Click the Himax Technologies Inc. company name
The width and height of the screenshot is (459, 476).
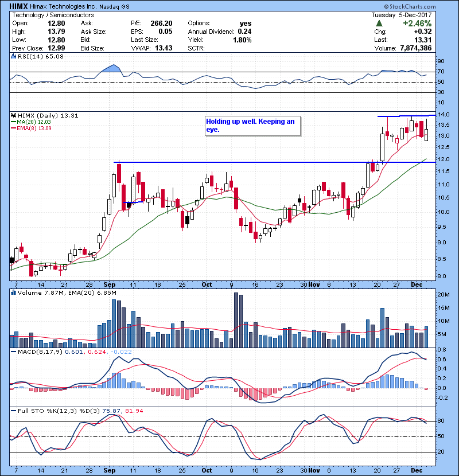tap(64, 6)
